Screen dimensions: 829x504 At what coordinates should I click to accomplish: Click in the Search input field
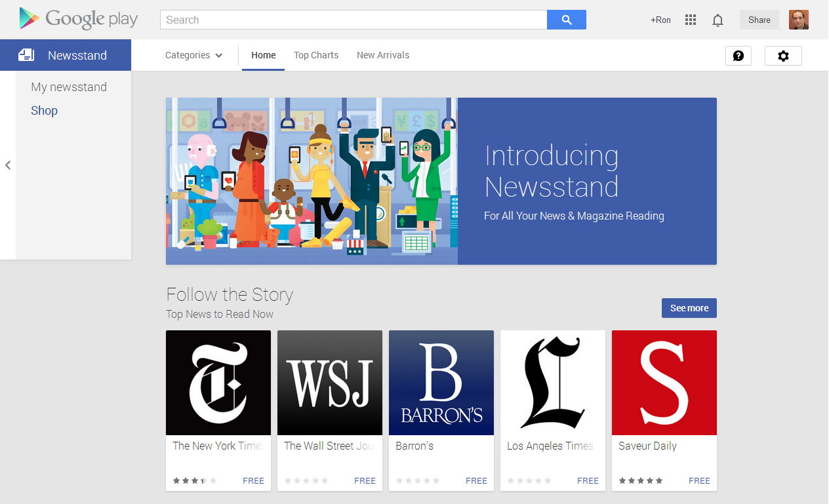(x=353, y=20)
